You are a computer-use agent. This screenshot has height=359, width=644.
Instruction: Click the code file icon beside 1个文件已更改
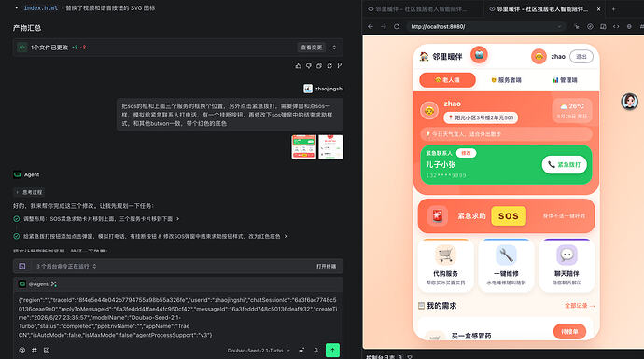coord(22,48)
